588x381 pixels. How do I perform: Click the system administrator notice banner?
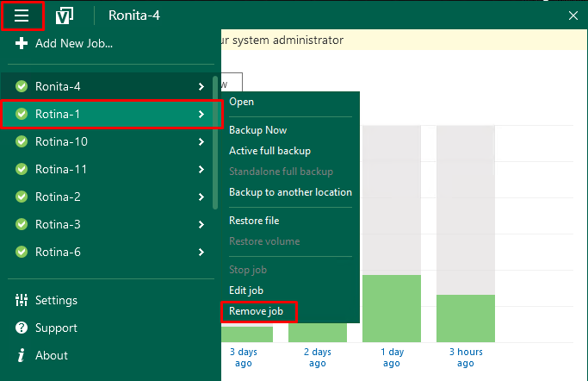405,40
